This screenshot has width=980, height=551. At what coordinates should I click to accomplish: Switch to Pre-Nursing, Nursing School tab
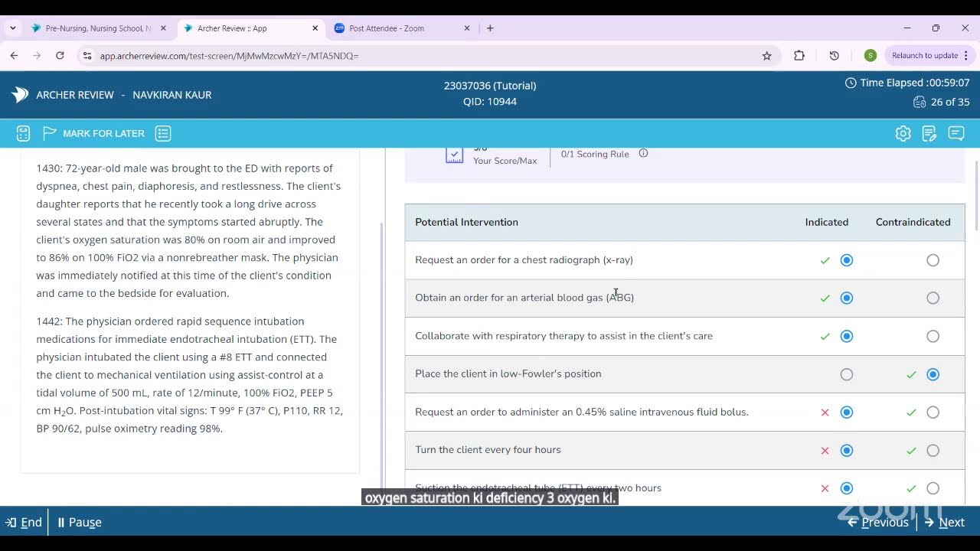pos(98,28)
